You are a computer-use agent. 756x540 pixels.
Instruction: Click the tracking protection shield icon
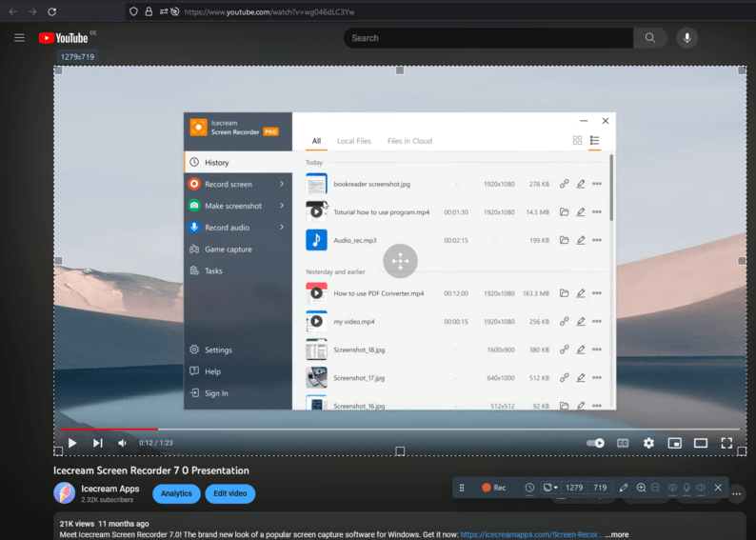[x=133, y=11]
